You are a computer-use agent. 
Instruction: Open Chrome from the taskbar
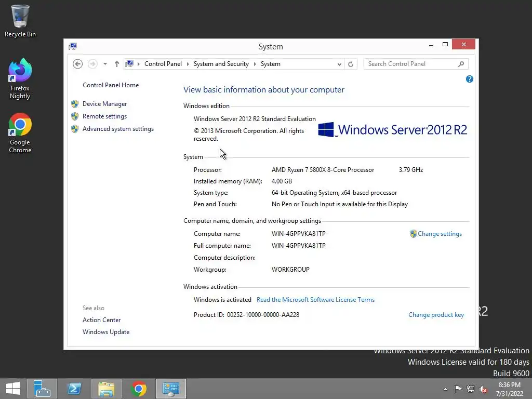pos(138,389)
